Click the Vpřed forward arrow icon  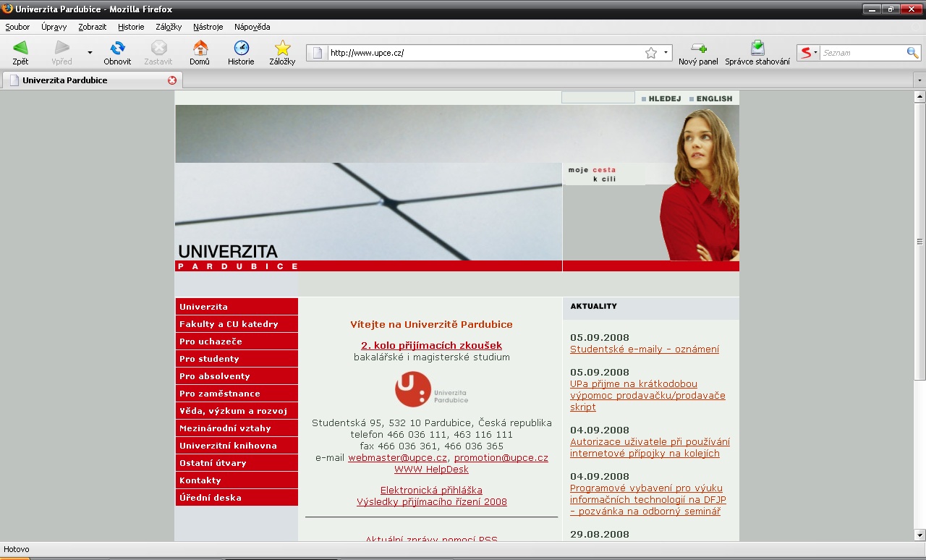click(x=62, y=48)
